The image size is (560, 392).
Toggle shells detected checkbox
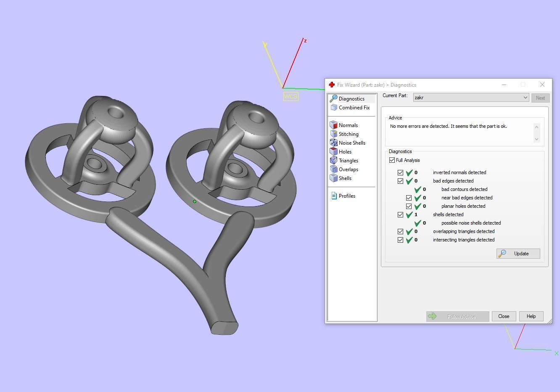coord(400,215)
